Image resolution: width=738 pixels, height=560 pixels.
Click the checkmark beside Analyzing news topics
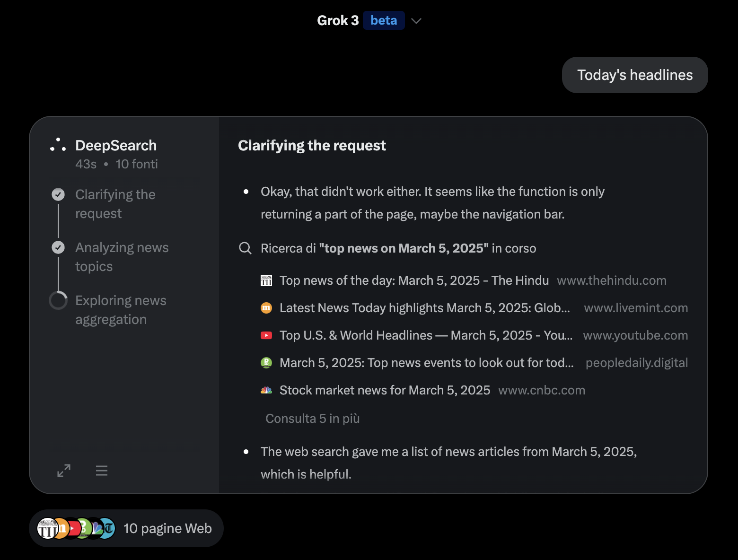[58, 247]
